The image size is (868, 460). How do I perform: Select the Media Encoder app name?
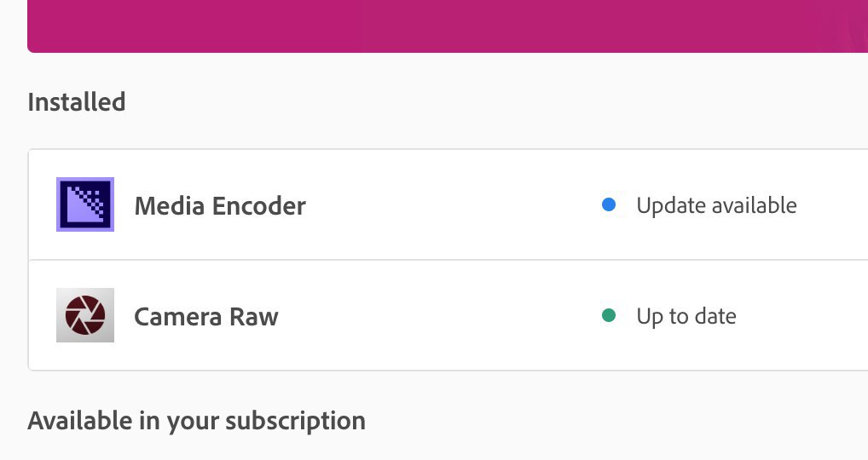tap(220, 205)
